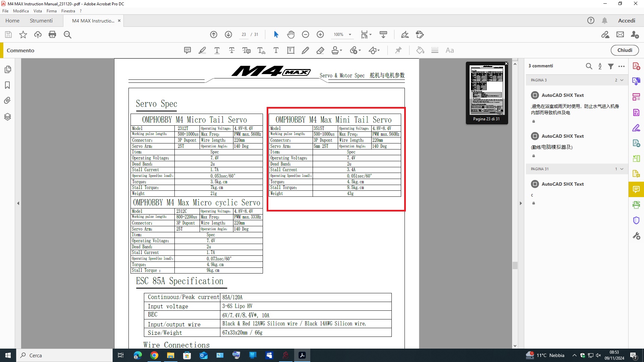Open the layers panel icon

click(7, 117)
